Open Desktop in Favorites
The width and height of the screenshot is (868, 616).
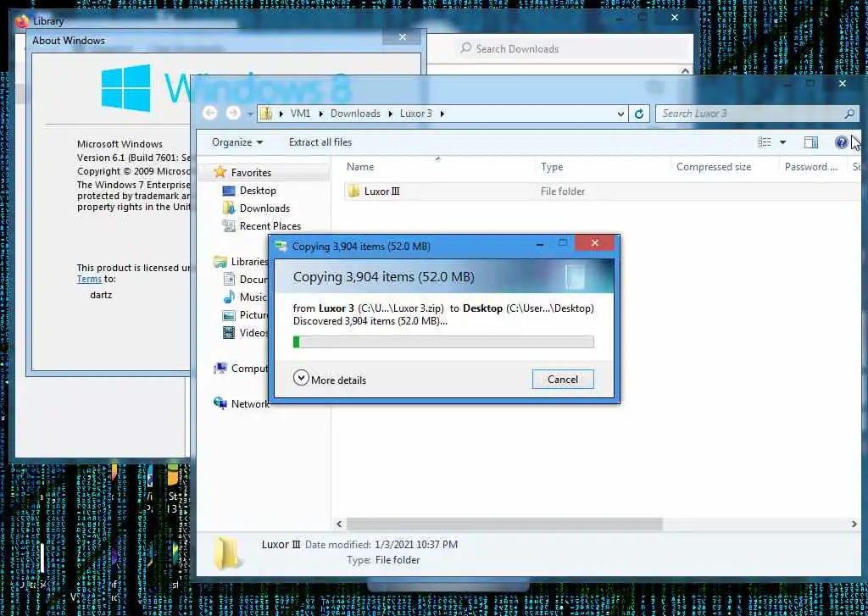(258, 191)
